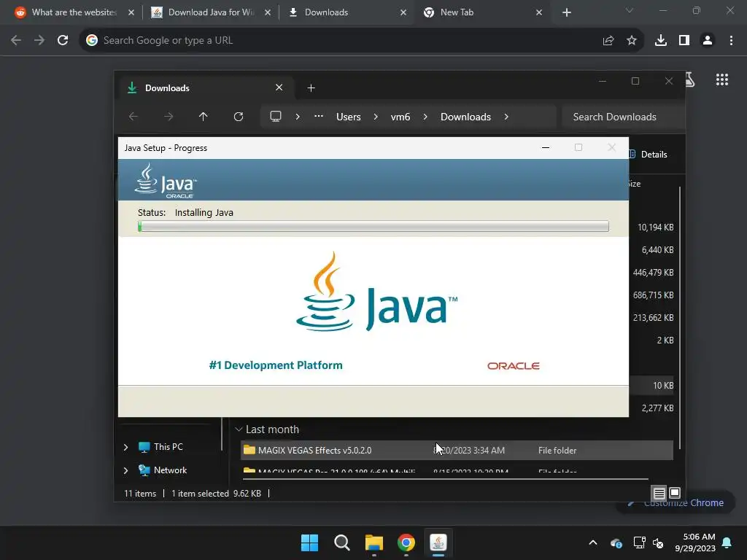Open Google Chrome from taskbar
747x560 pixels.
click(406, 542)
